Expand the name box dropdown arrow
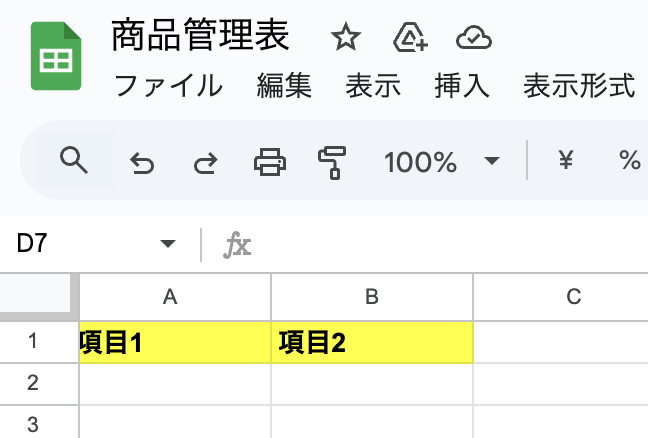The image size is (648, 438). tap(167, 244)
